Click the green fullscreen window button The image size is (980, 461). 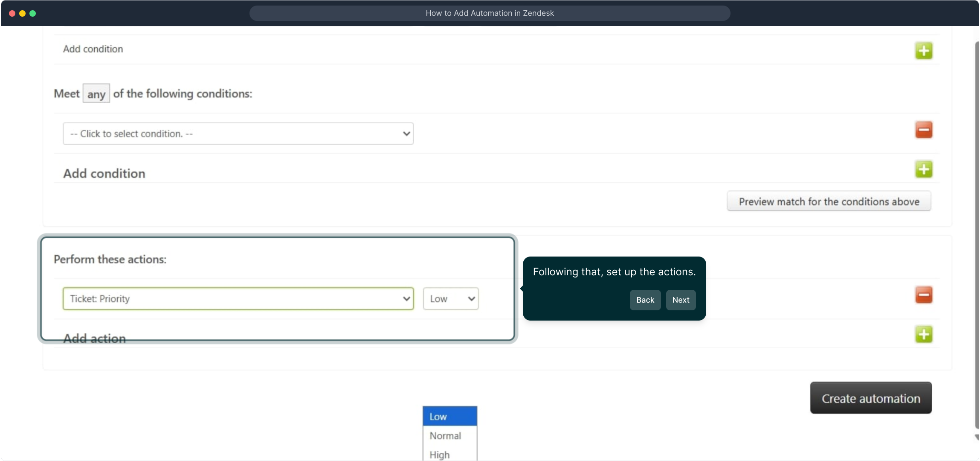33,13
